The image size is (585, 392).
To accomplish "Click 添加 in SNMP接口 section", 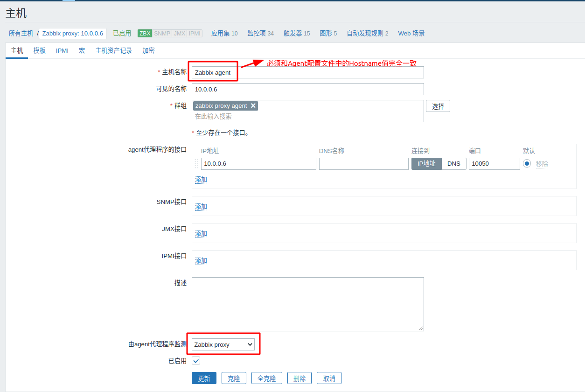I will coord(201,207).
